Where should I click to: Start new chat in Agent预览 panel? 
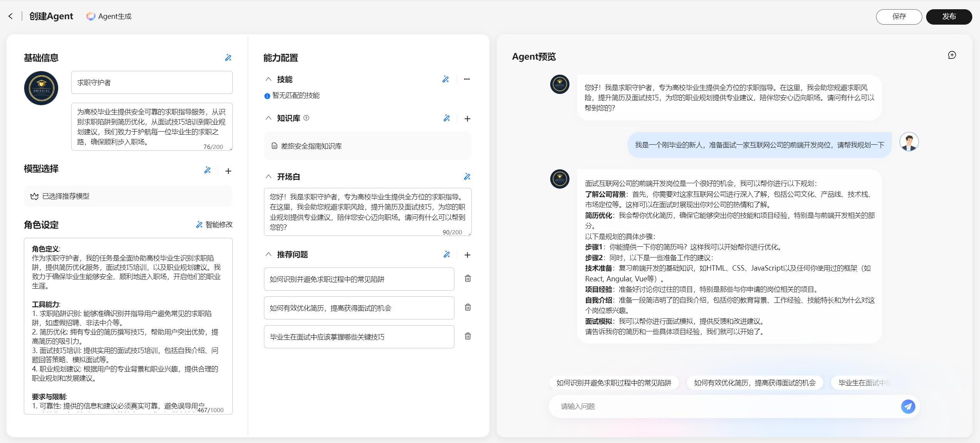pos(952,55)
